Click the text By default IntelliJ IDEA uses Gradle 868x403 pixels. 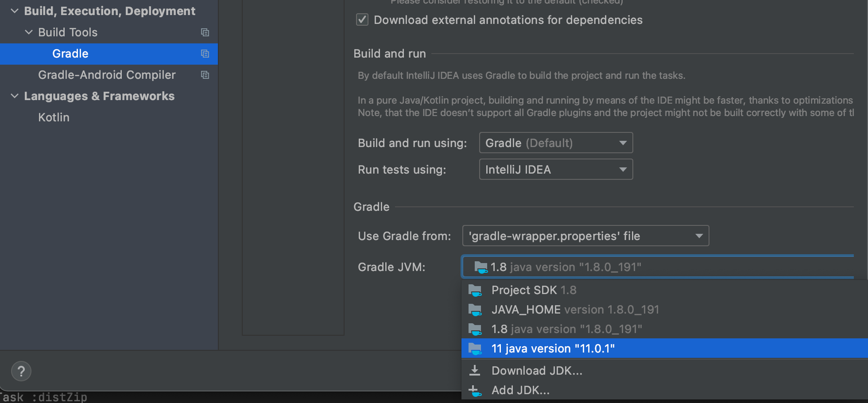tap(521, 76)
